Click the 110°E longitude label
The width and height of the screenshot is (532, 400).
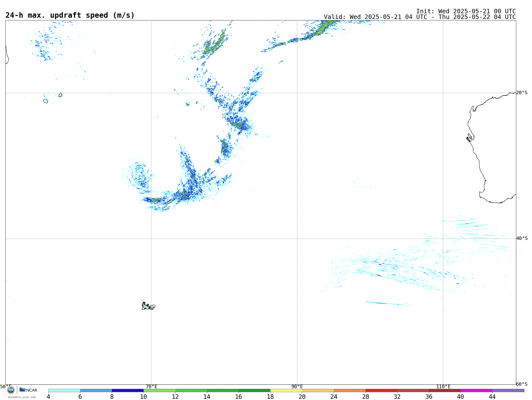click(443, 386)
